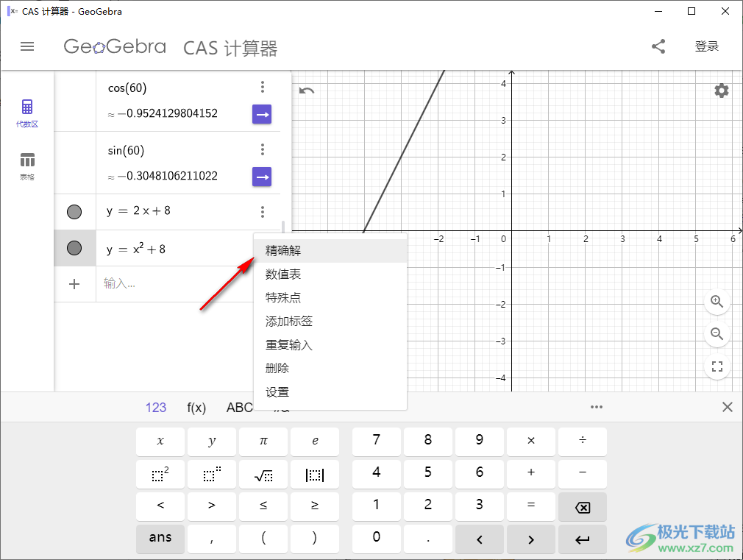Open the 表格 spreadsheet panel
Viewport: 743px width, 560px height.
pyautogui.click(x=27, y=165)
